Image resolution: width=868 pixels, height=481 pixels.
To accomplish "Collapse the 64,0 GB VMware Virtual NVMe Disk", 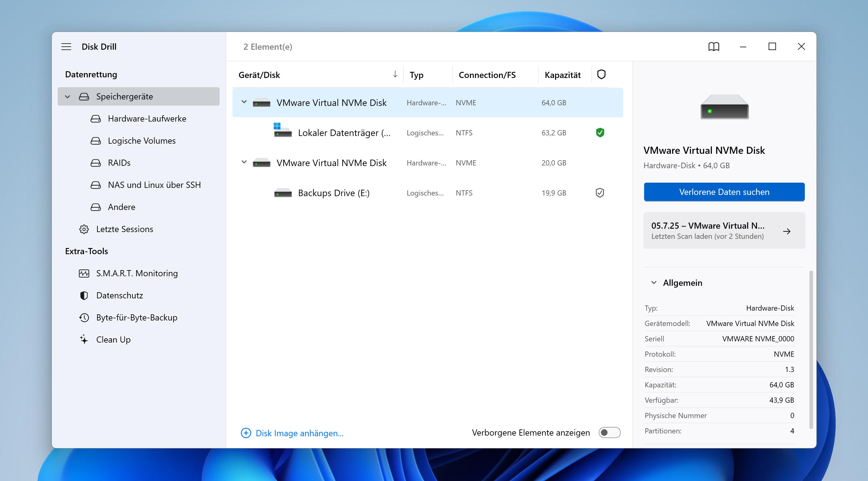I will [244, 102].
